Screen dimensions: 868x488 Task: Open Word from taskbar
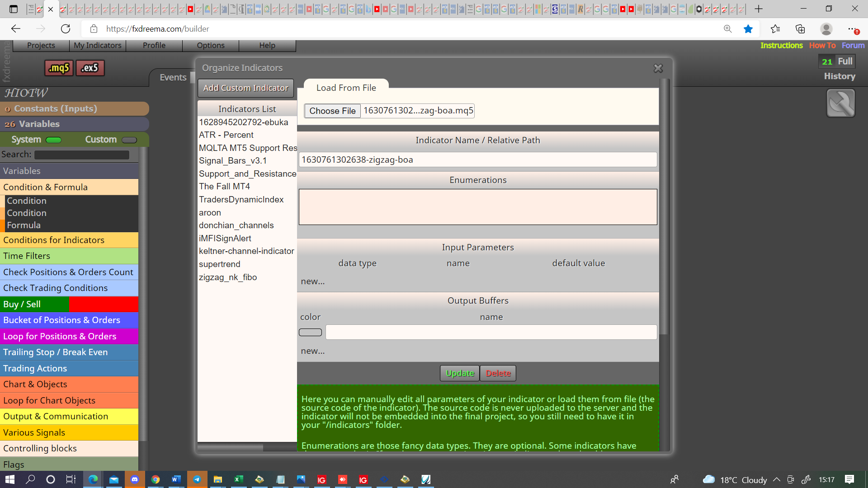tap(176, 479)
